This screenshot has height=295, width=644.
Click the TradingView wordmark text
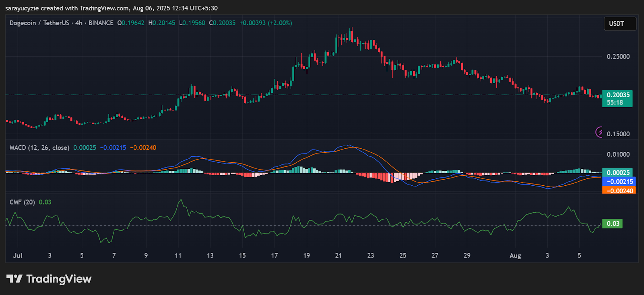[59, 279]
